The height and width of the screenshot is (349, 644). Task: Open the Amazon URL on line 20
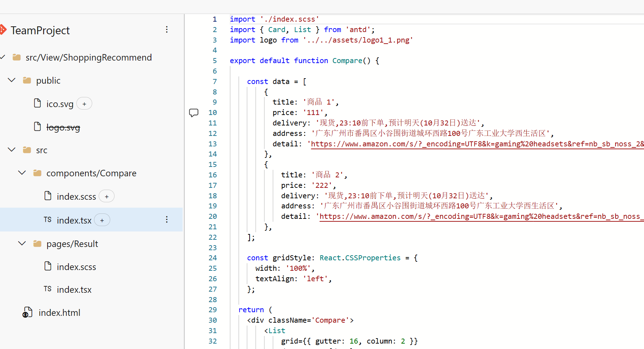[482, 217]
